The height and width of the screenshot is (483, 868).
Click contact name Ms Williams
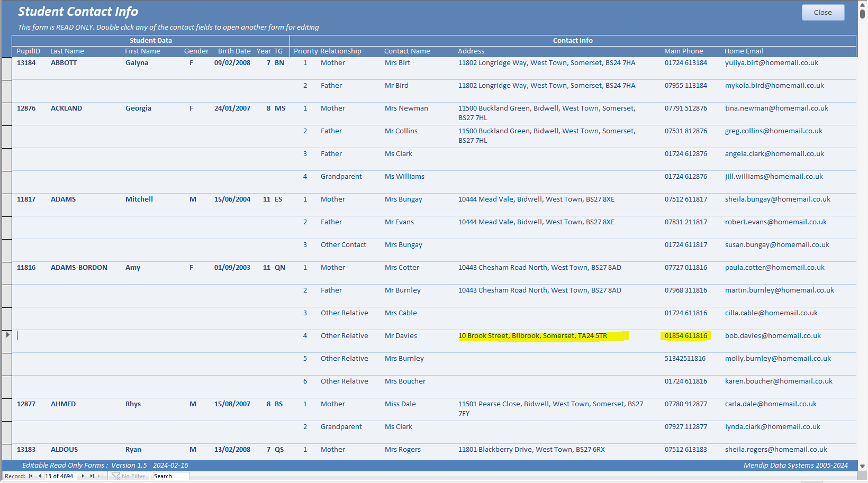click(x=404, y=177)
